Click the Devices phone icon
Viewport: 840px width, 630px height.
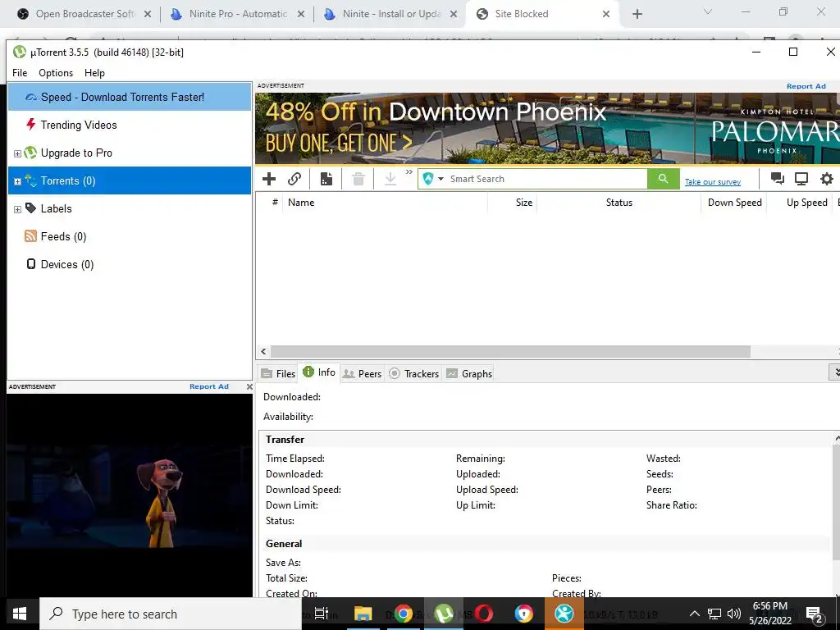(x=31, y=264)
